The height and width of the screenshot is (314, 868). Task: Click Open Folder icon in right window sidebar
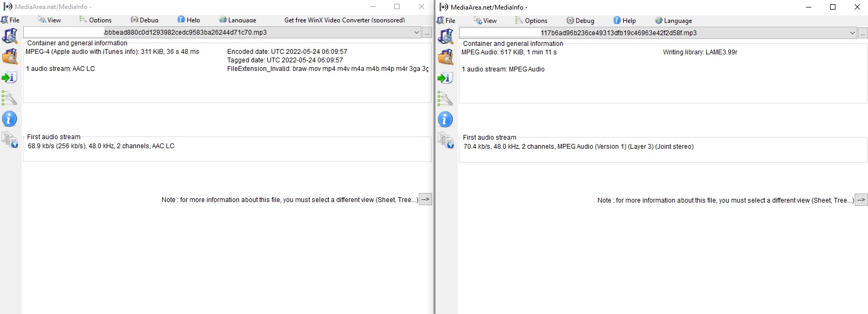445,57
